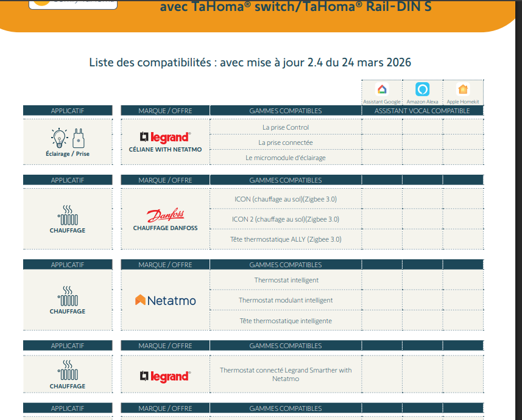
Task: Select 'Tête thermostatique intelligente' entry
Action: point(286,321)
